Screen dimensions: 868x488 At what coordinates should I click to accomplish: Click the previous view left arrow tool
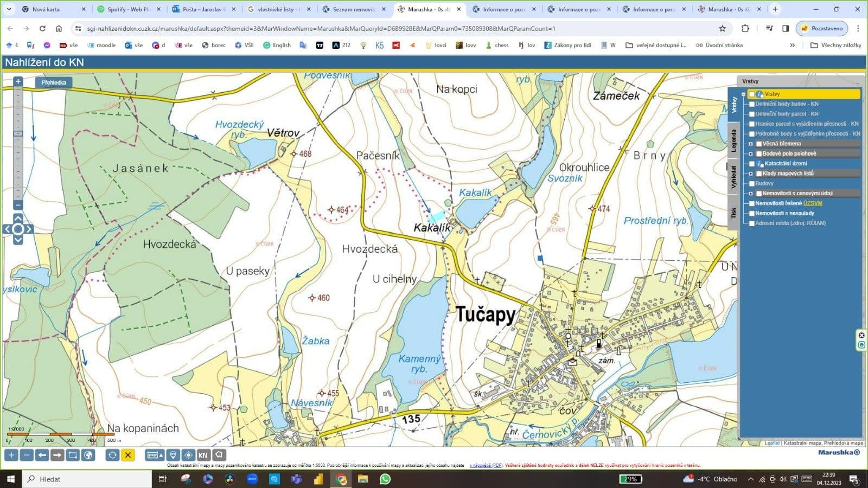point(42,455)
